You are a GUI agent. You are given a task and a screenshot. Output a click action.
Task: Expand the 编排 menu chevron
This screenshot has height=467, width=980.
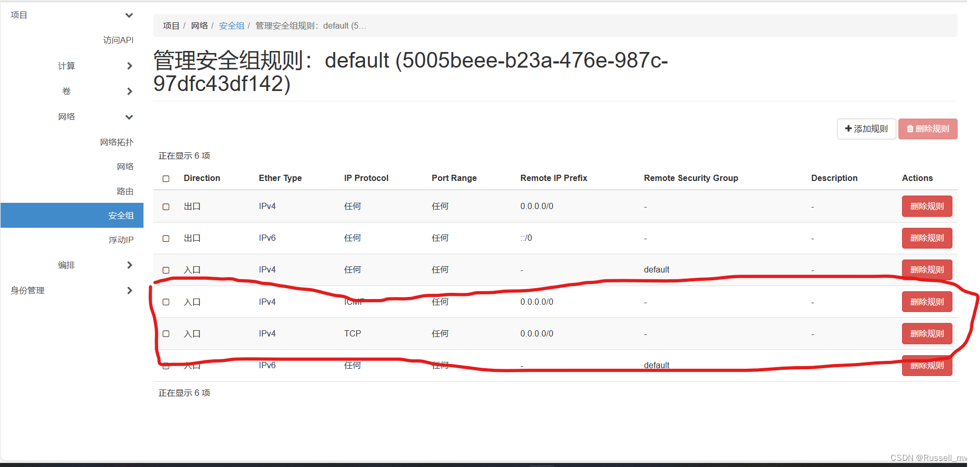[129, 265]
